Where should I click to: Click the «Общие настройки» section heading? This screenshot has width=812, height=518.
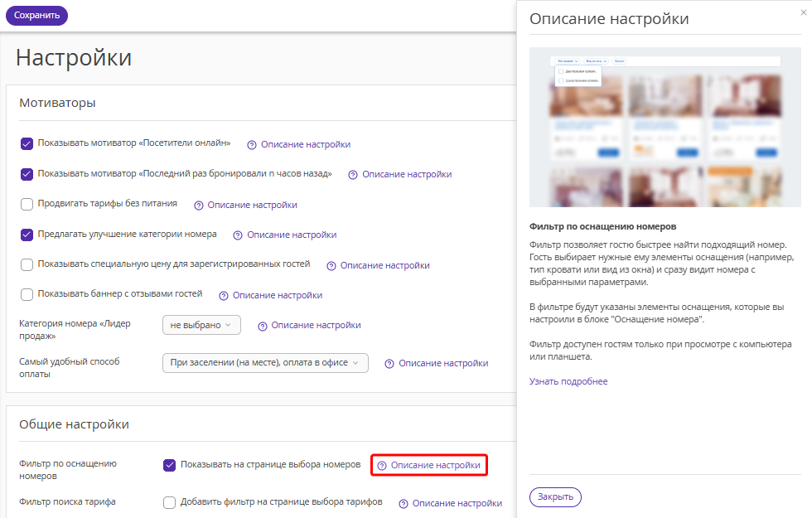coord(74,424)
